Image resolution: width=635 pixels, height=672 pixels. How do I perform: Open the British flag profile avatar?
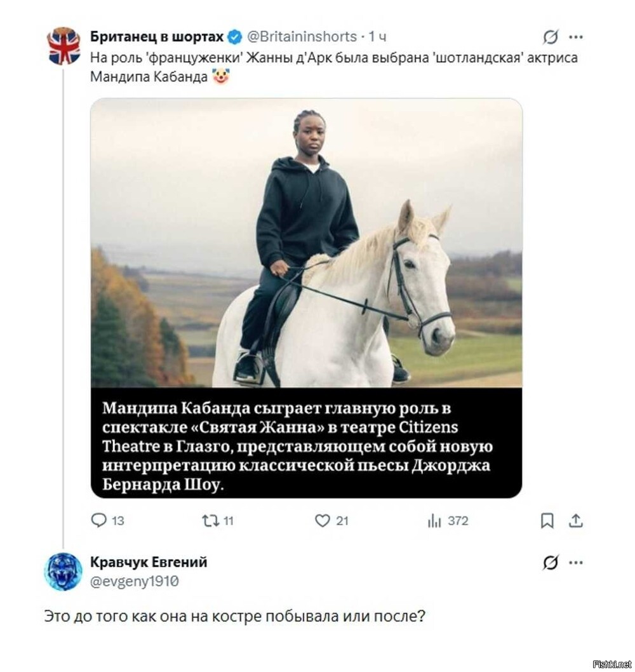point(64,46)
